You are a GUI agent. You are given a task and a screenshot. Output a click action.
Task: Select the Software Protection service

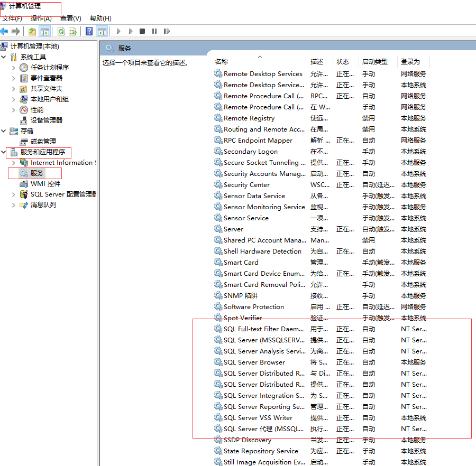pos(321,307)
